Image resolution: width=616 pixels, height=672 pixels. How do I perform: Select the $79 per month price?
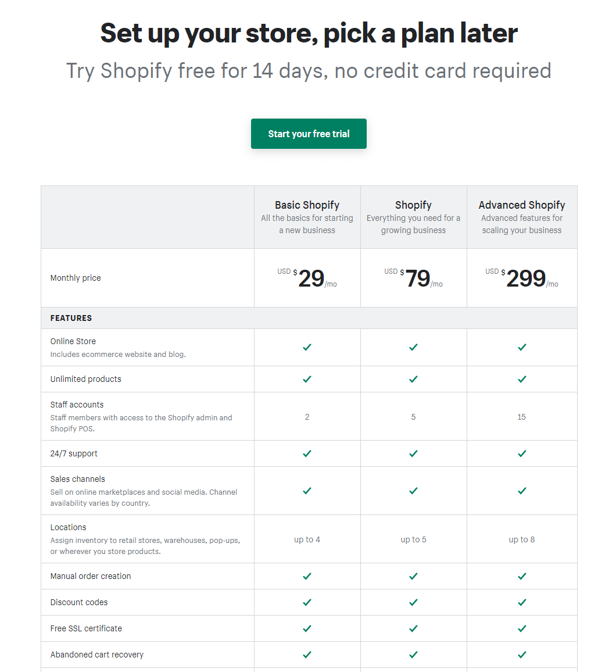click(413, 278)
